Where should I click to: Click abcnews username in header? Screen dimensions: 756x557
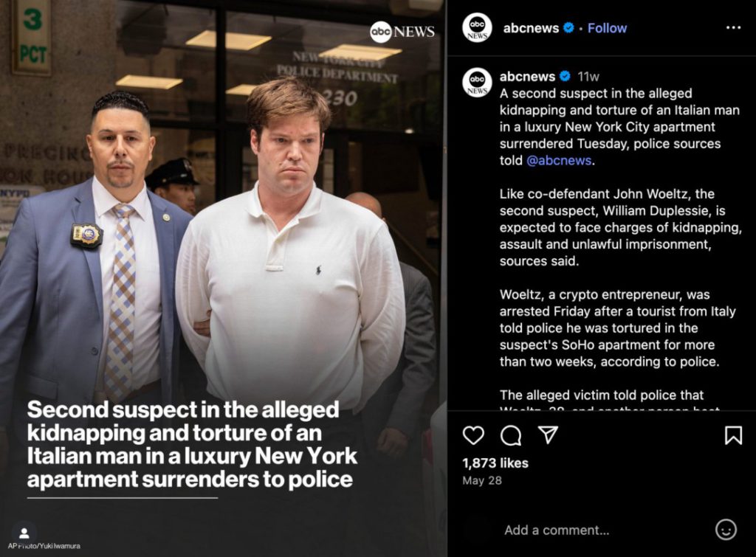click(531, 28)
